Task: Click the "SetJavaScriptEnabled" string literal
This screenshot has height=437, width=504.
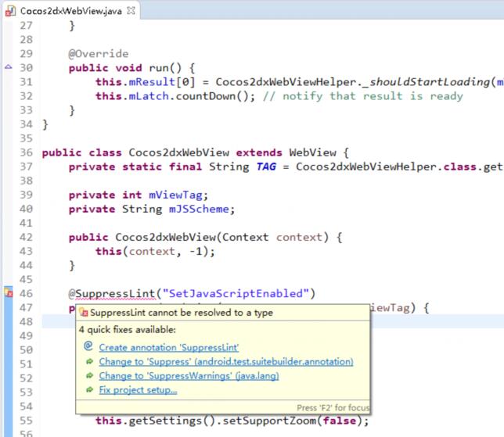Action: click(236, 293)
